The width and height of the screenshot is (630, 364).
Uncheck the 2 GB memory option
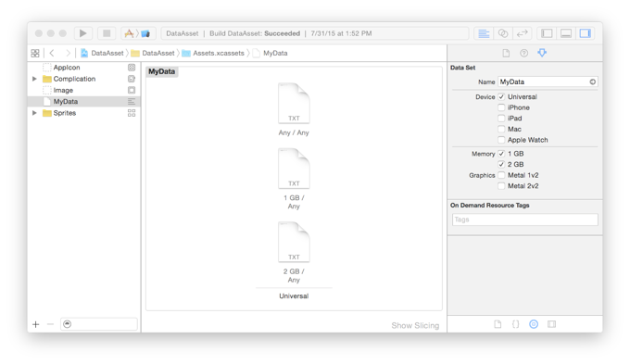(501, 164)
